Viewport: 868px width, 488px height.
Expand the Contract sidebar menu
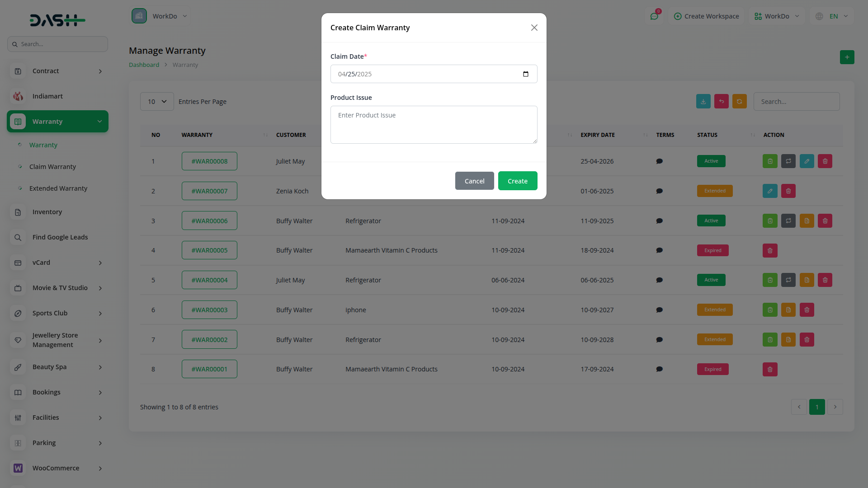[57, 71]
